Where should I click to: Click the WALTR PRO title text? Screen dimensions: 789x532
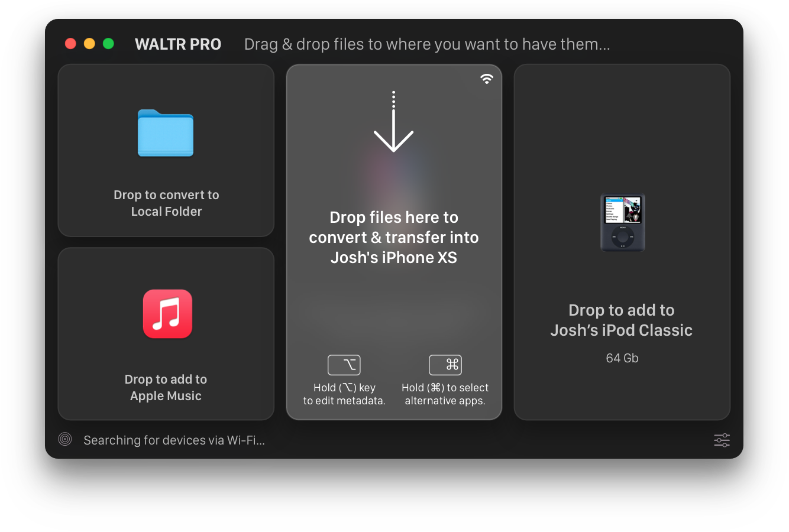click(x=178, y=44)
